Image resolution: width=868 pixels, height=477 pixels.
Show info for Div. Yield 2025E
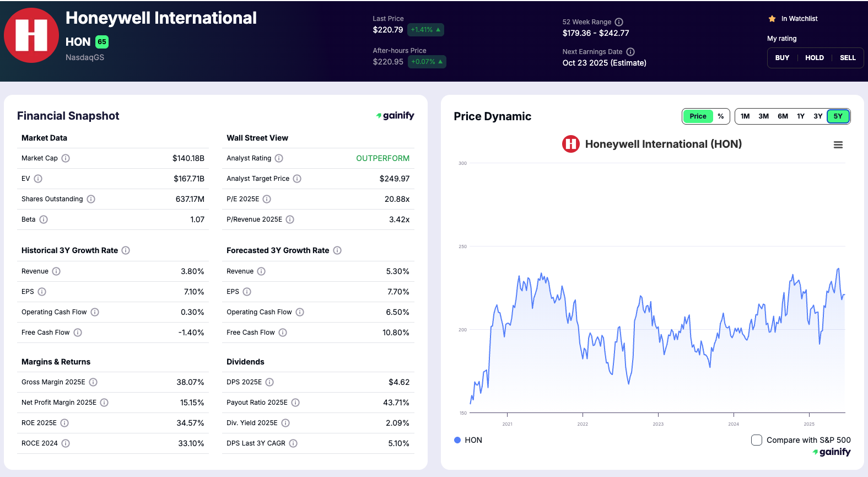coord(285,423)
